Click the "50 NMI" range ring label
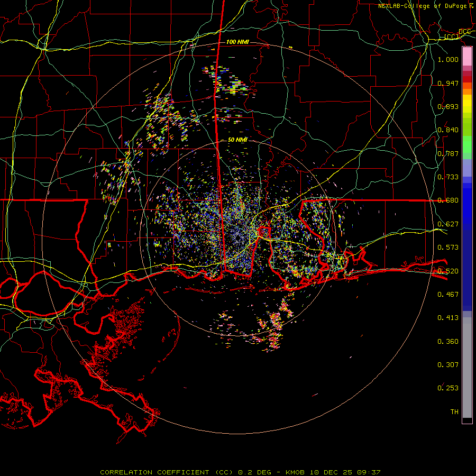The image size is (476, 476). point(237,140)
